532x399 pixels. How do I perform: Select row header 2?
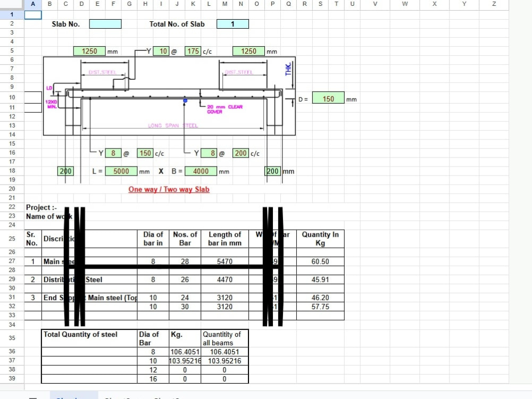click(12, 24)
